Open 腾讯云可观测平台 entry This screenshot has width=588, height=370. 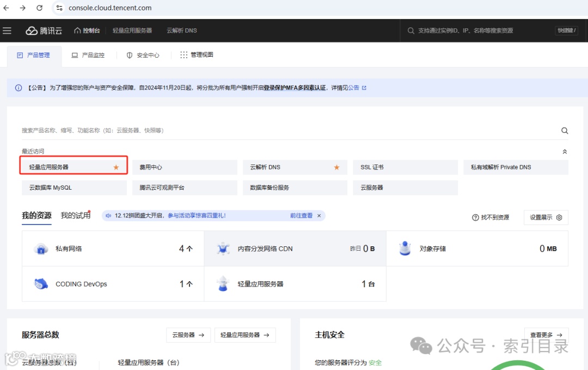(185, 187)
